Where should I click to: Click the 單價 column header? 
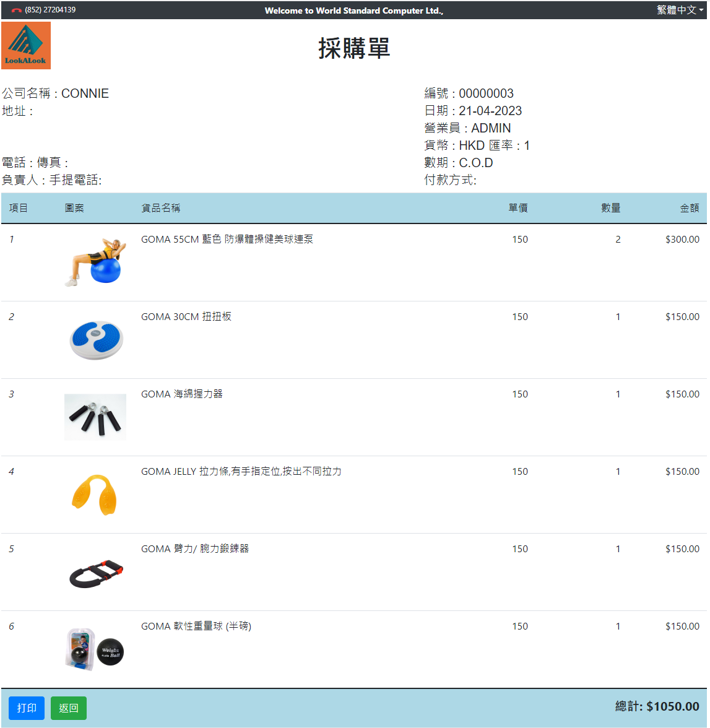coord(518,208)
